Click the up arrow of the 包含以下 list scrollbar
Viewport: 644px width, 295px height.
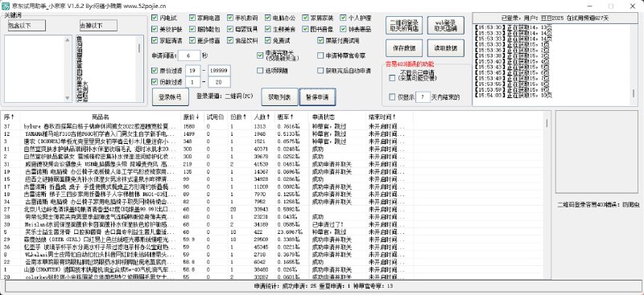tap(68, 39)
